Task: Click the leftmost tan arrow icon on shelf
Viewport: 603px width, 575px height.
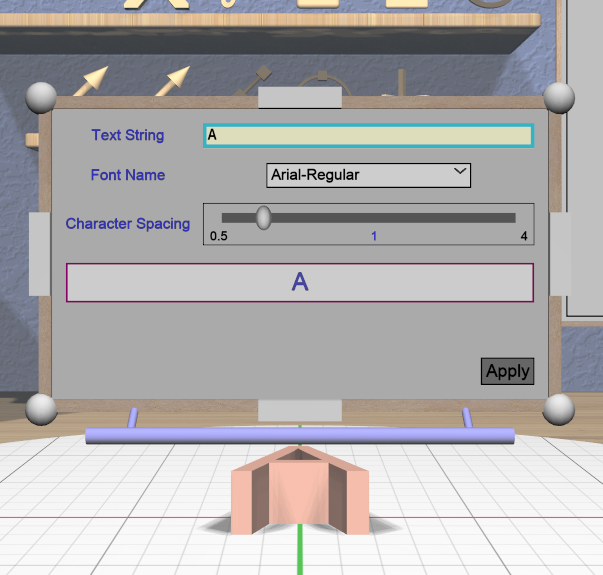Action: (x=93, y=80)
